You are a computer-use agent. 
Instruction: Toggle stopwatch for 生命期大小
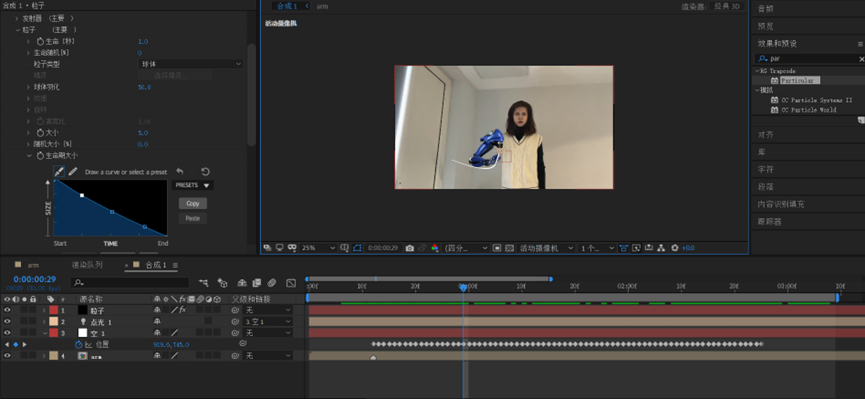(40, 156)
